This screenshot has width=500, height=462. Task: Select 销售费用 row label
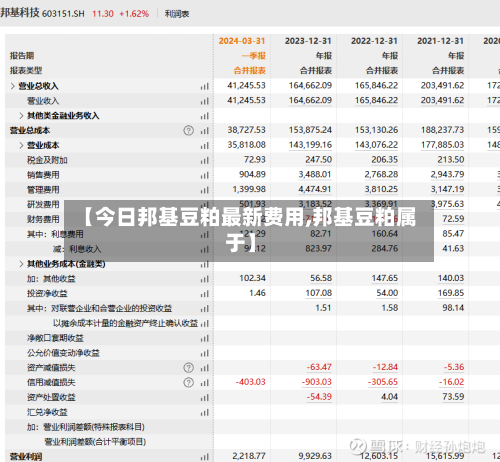pyautogui.click(x=43, y=175)
